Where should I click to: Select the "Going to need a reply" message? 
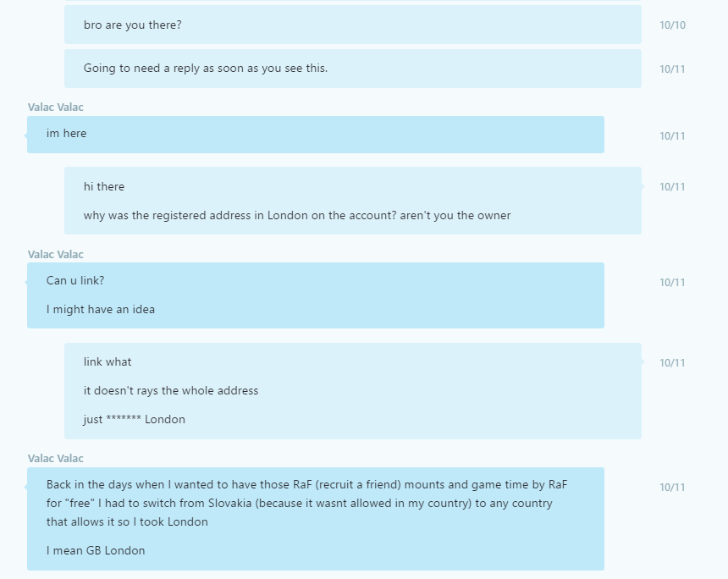[x=206, y=69]
